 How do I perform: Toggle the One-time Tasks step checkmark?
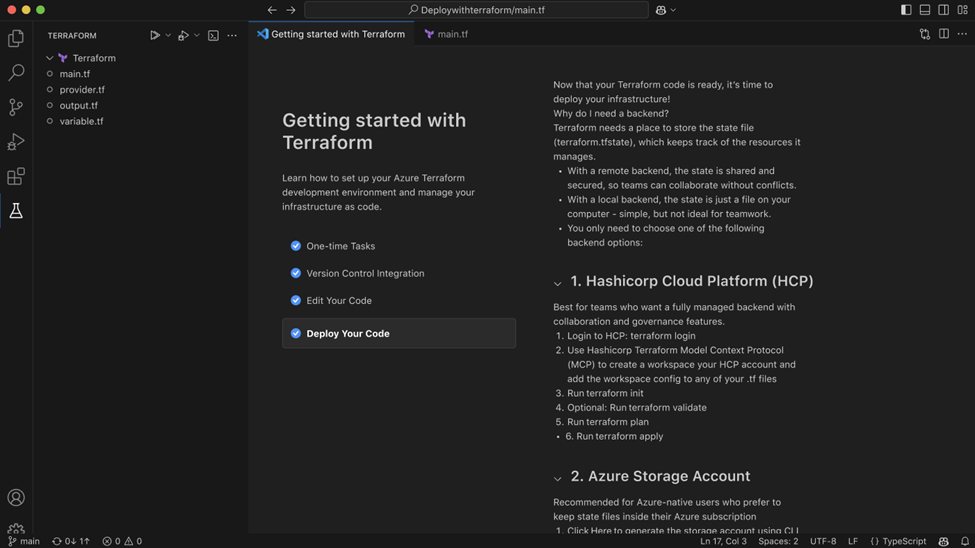pyautogui.click(x=296, y=246)
